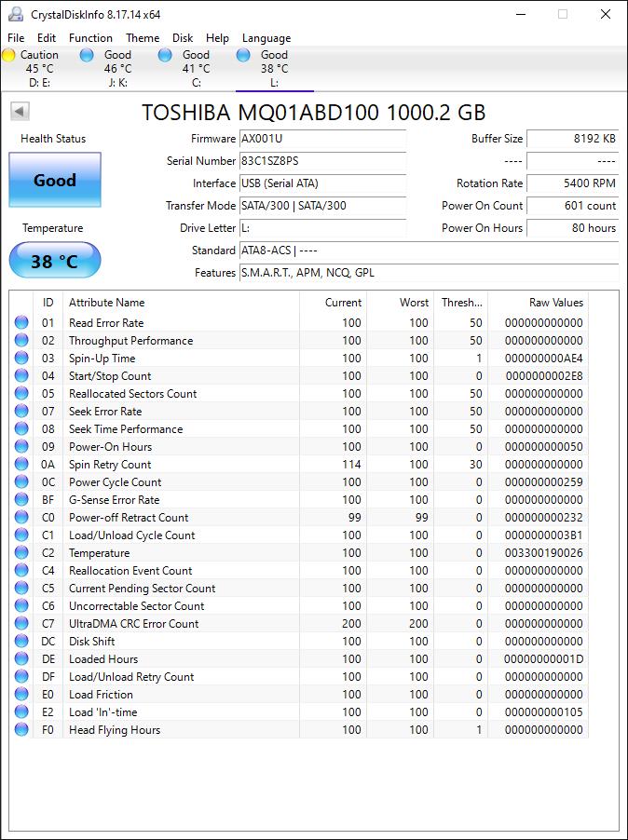Click the Interface field USB (Serial ATA)

click(x=322, y=183)
